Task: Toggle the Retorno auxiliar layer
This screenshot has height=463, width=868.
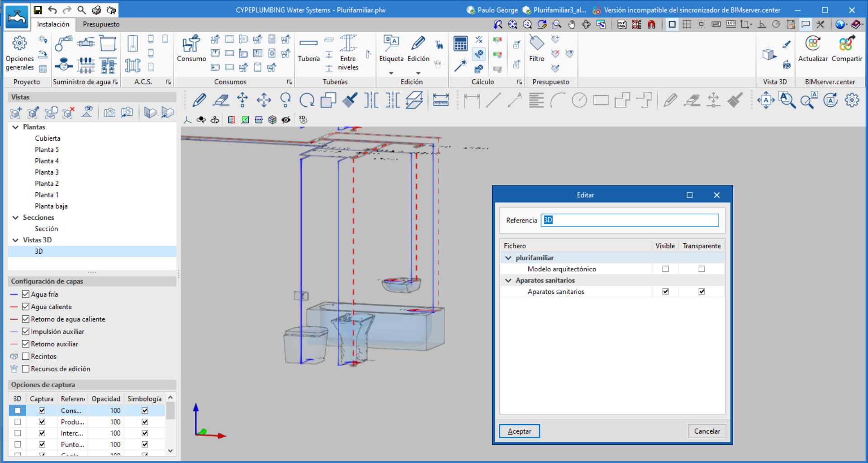Action: [x=26, y=344]
